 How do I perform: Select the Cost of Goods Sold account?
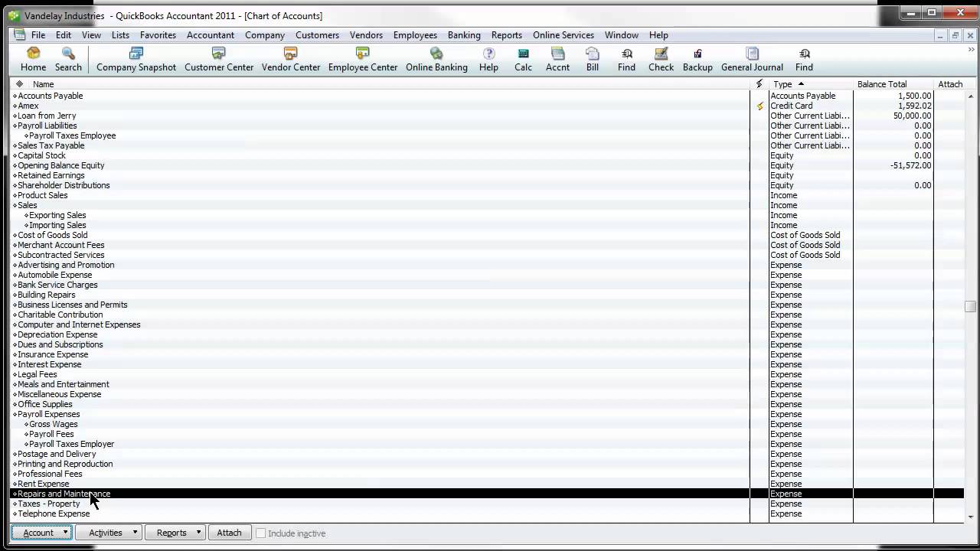coord(487,235)
